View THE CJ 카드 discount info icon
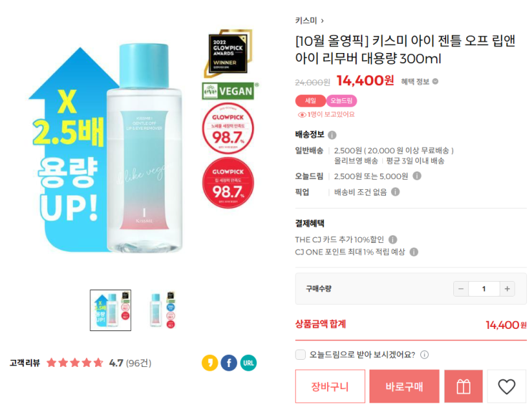This screenshot has height=420, width=532. pyautogui.click(x=392, y=239)
